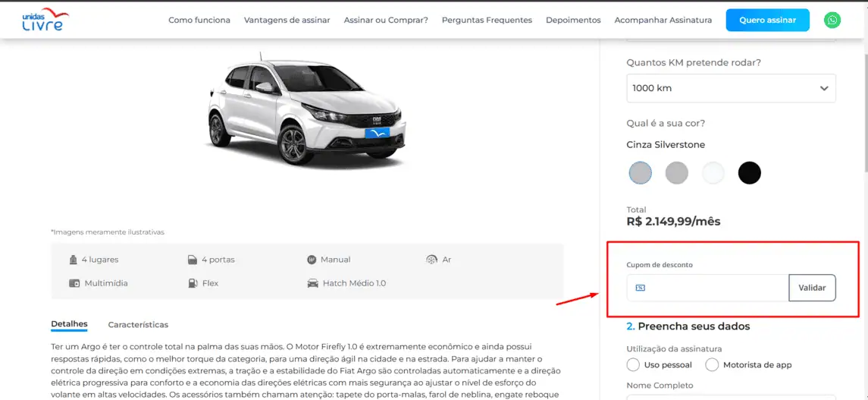The height and width of the screenshot is (400, 868).
Task: Open the 1000 km dropdown
Action: [731, 89]
